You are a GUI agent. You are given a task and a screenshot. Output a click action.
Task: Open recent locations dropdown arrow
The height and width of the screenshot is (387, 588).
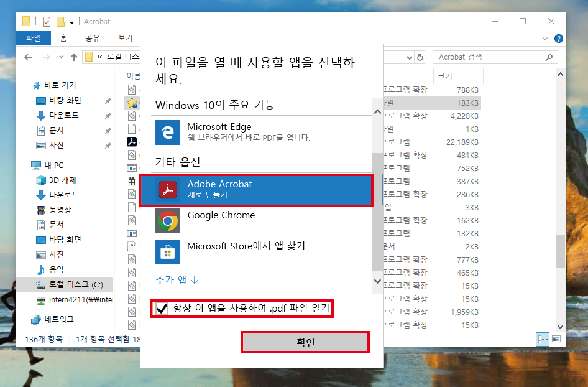coord(61,57)
